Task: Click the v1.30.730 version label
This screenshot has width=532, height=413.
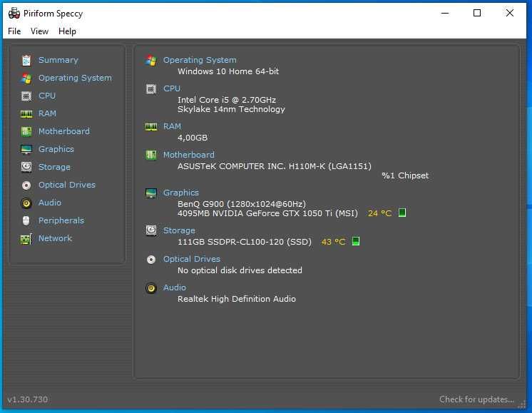Action: coord(28,399)
